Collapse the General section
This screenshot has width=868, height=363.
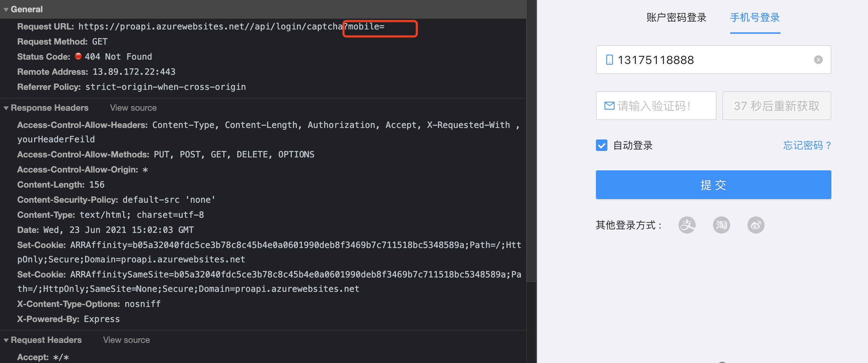(5, 9)
